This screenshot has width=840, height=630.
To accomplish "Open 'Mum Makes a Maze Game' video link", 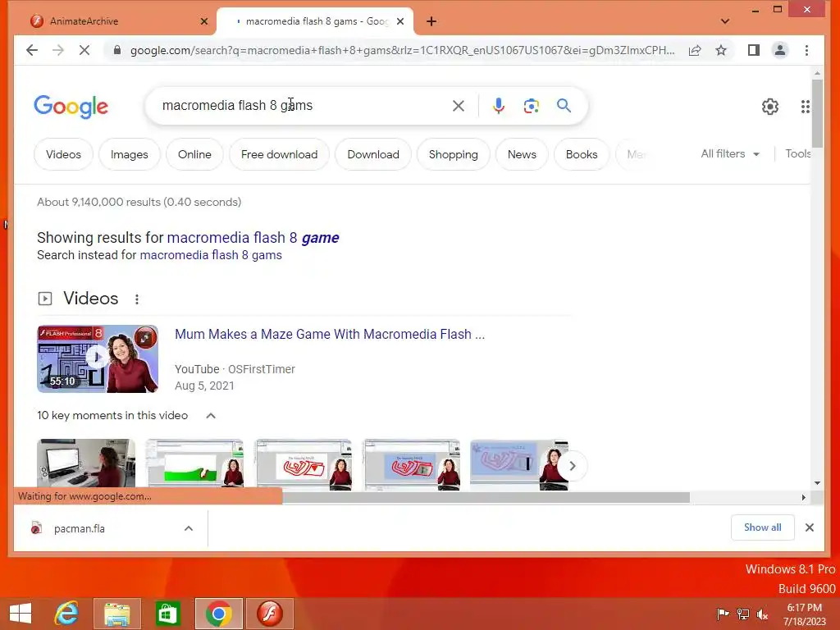I will coord(330,335).
